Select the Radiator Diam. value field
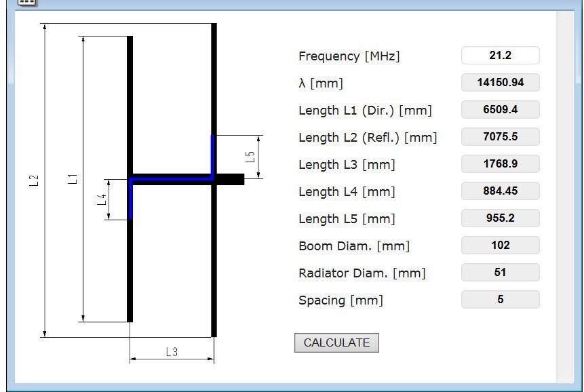Viewport: 584px width, 392px height. pyautogui.click(x=500, y=273)
